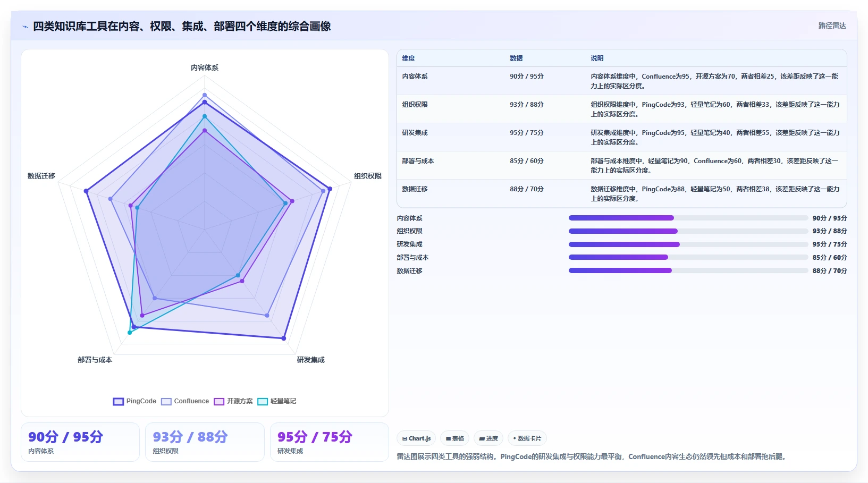The width and height of the screenshot is (868, 483).
Task: Click the 内容体系 radar axis label
Action: [x=205, y=67]
